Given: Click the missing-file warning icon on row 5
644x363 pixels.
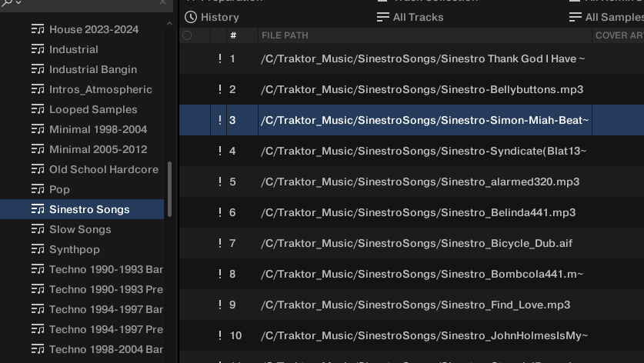Looking at the screenshot, I should click(220, 181).
